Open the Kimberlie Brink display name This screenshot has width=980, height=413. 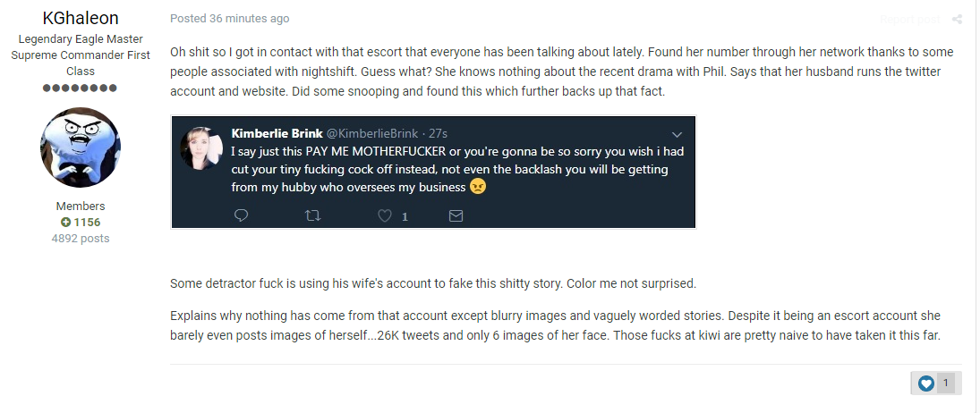277,133
